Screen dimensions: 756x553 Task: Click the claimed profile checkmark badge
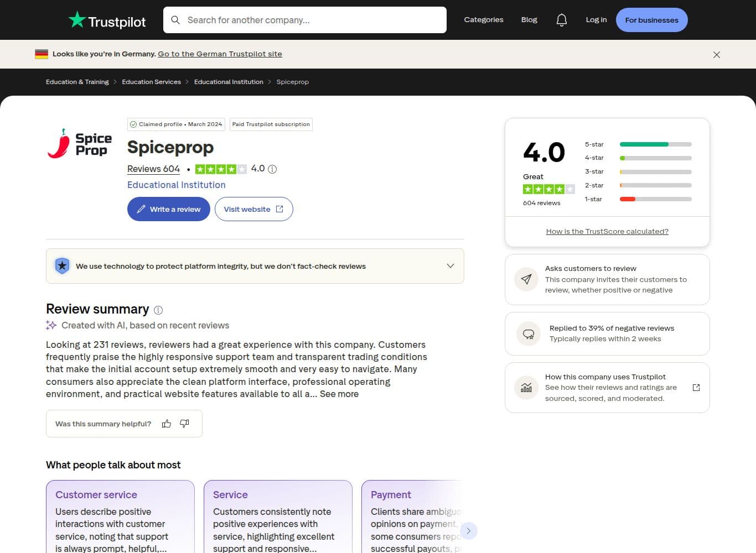pyautogui.click(x=133, y=124)
